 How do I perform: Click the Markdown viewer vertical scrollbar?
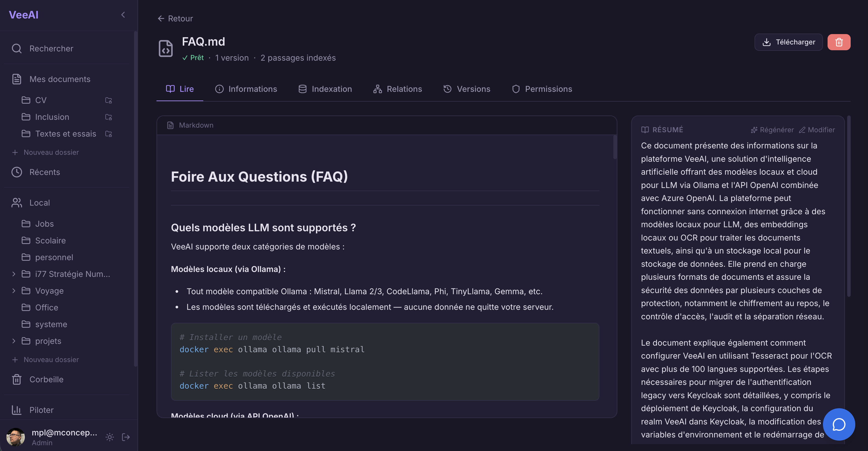click(614, 147)
